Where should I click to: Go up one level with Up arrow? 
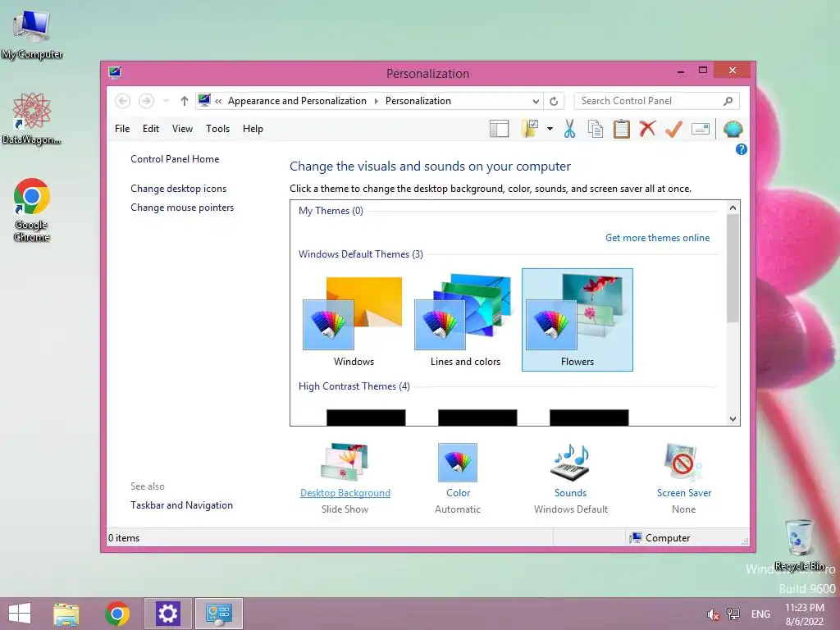click(185, 101)
